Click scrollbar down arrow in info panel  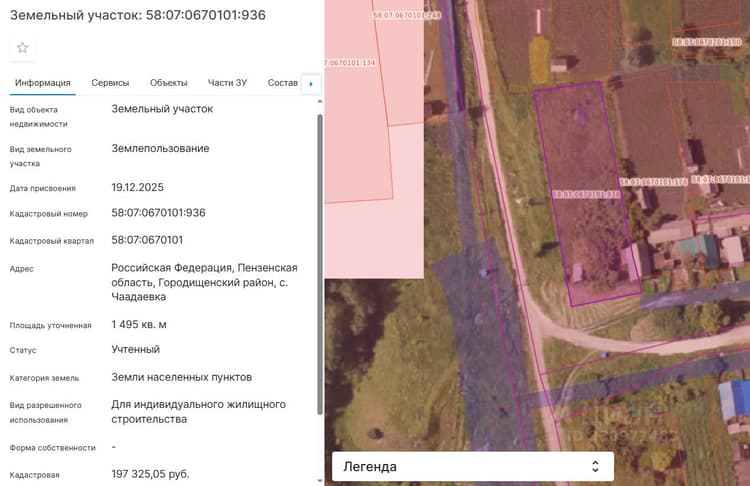click(x=320, y=480)
